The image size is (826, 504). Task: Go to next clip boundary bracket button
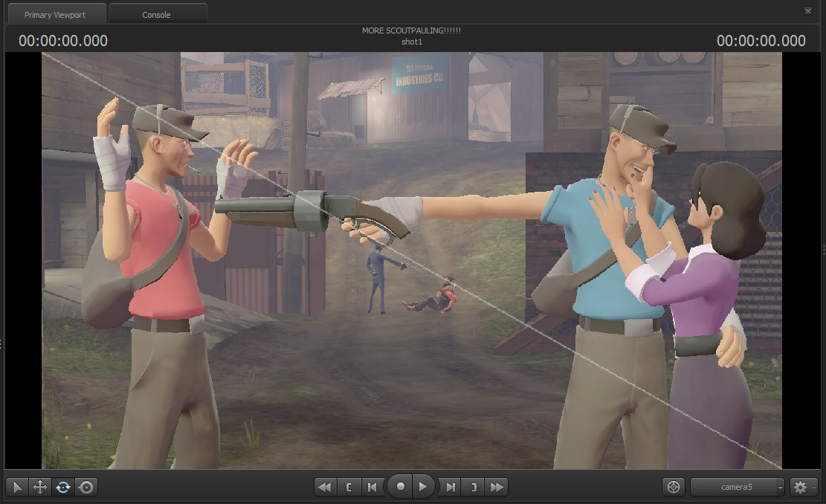point(474,487)
